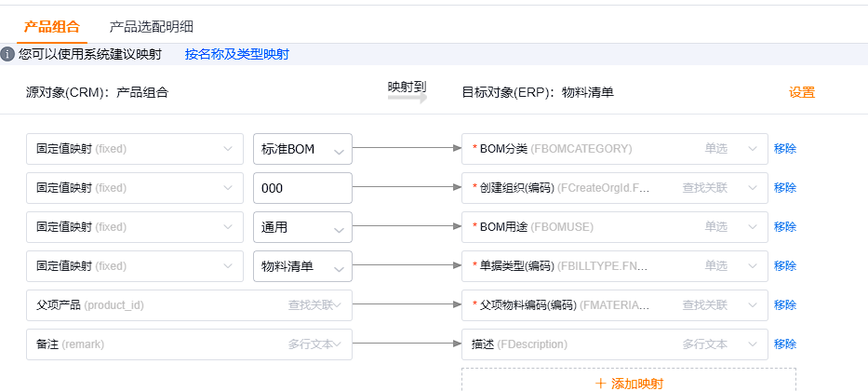Switch to the 产品选配明细 tab

tap(151, 26)
